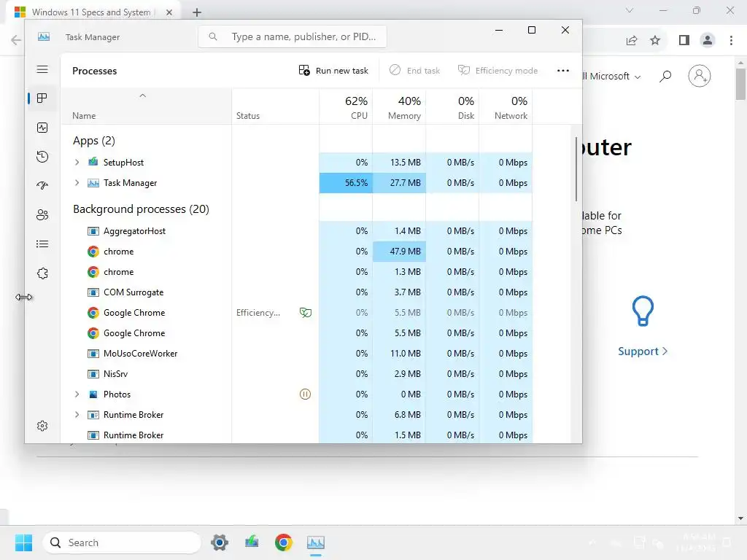747x560 pixels.
Task: Click the Chrome page vertical scrollbar
Action: pos(740,84)
